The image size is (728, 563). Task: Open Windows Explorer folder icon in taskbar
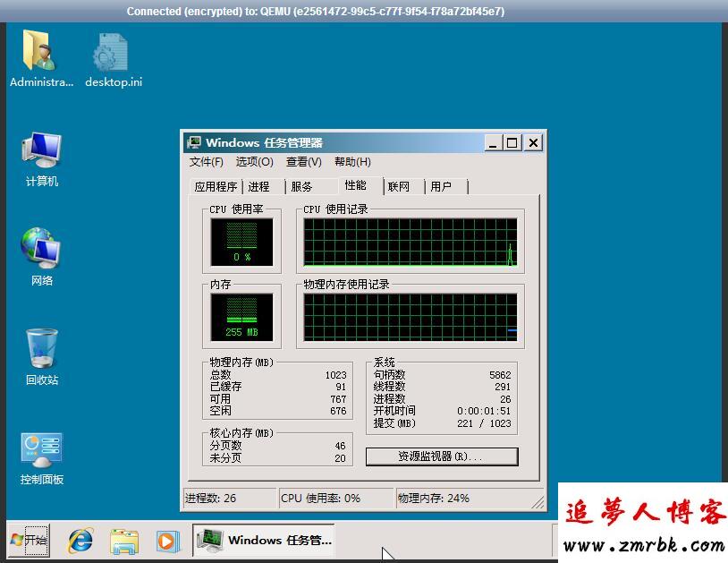(124, 542)
